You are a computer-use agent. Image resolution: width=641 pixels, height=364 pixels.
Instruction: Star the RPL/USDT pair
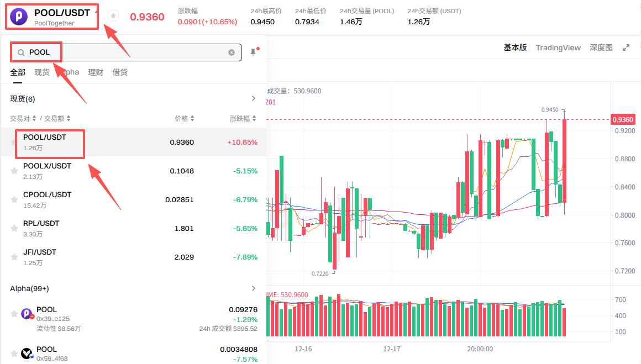[14, 228]
